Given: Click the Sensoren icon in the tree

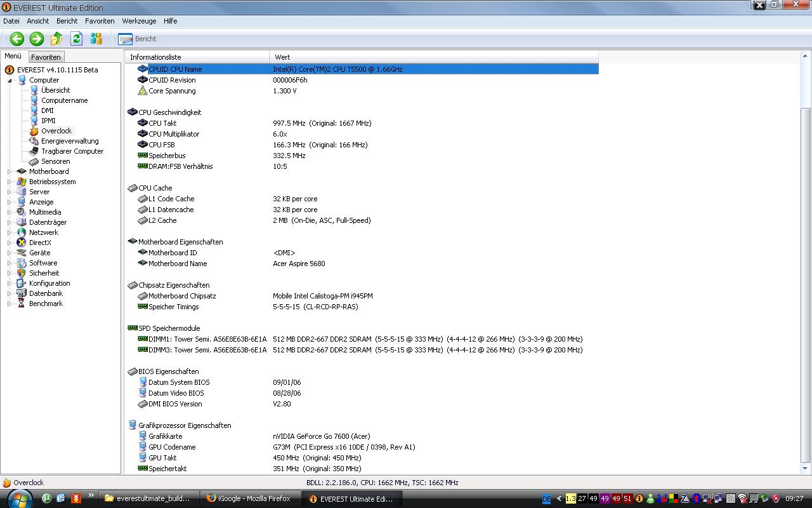Looking at the screenshot, I should [x=34, y=161].
